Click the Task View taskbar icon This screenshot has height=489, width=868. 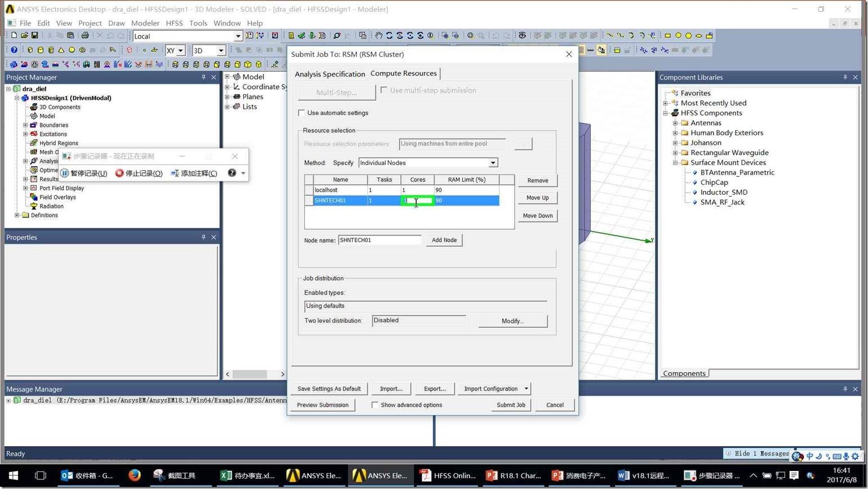click(40, 475)
